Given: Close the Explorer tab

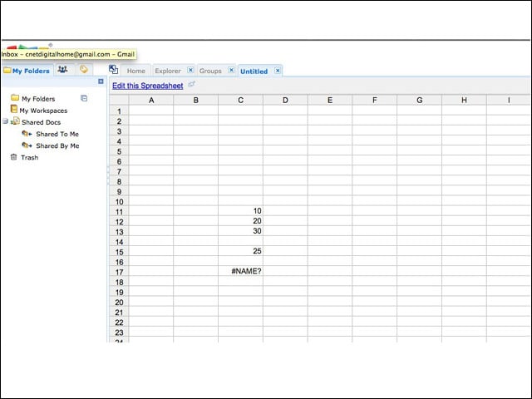Looking at the screenshot, I should pos(190,70).
